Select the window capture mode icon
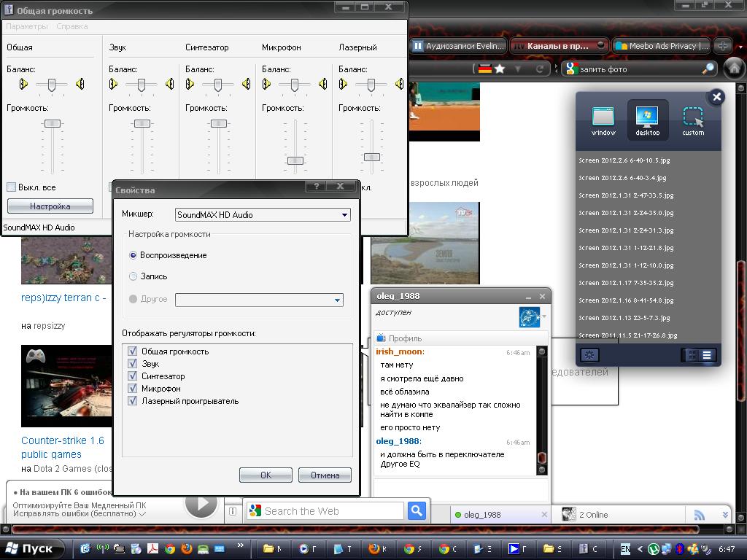Image resolution: width=747 pixels, height=560 pixels. 603,119
